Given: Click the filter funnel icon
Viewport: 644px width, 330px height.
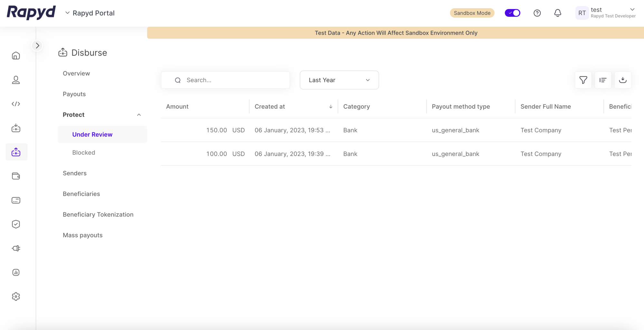Looking at the screenshot, I should tap(583, 80).
